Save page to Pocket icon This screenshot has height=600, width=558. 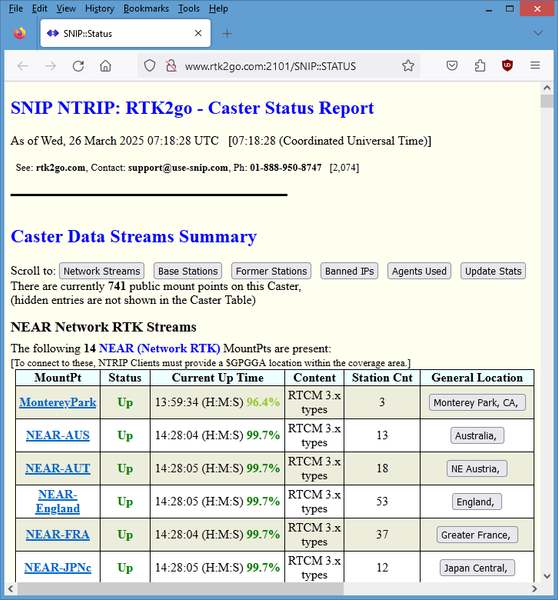click(452, 66)
